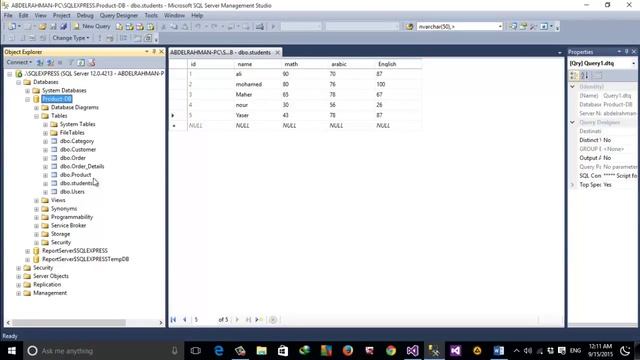Screen dimensions: 640x360
Task: Select dbo.students table in Object Explorer
Action: [x=76, y=183]
